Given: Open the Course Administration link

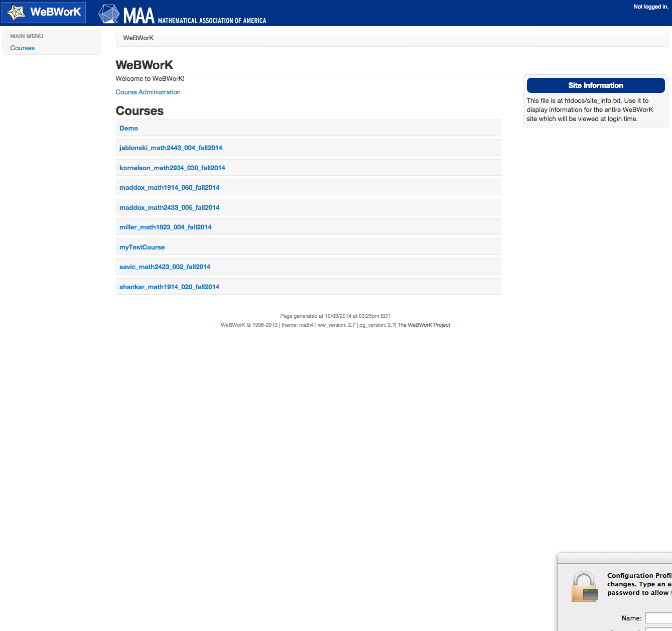Looking at the screenshot, I should (x=148, y=92).
